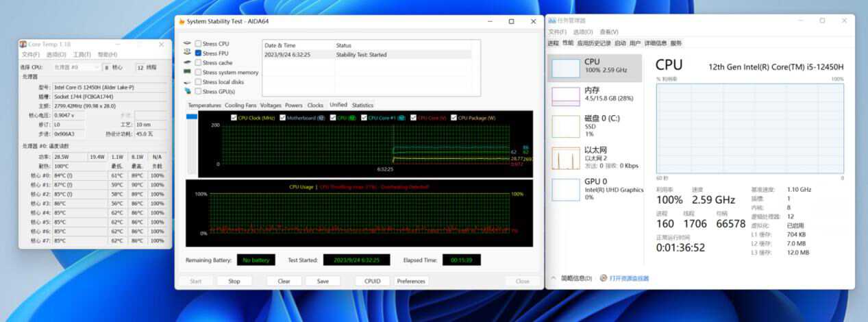Select the 内存 memory thumbnail graph
The image size is (868, 322).
(x=565, y=97)
